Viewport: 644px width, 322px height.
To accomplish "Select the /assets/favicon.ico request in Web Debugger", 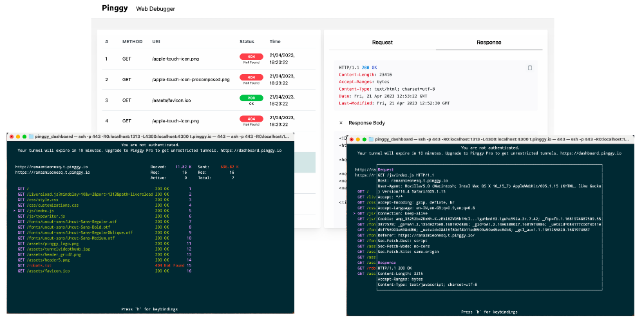I will [209, 100].
